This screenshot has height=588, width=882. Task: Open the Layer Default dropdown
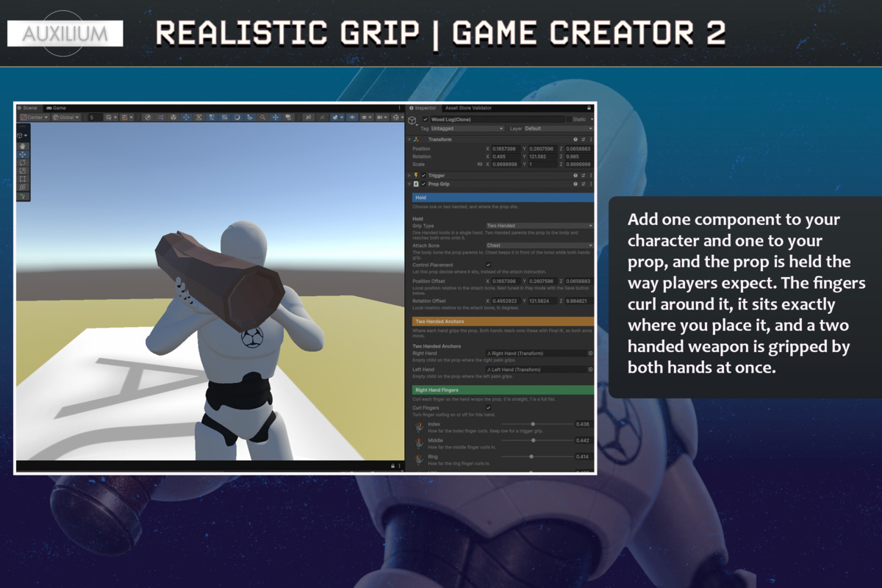tap(559, 129)
